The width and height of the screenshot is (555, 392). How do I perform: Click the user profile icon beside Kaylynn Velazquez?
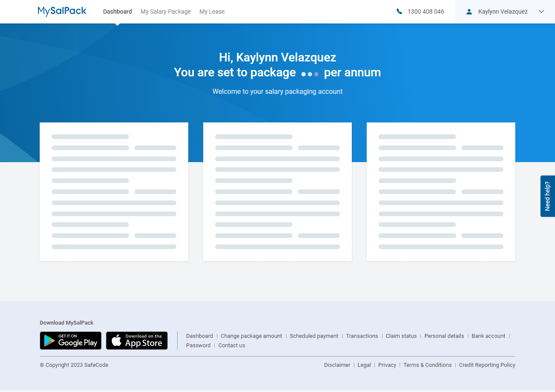pos(470,12)
